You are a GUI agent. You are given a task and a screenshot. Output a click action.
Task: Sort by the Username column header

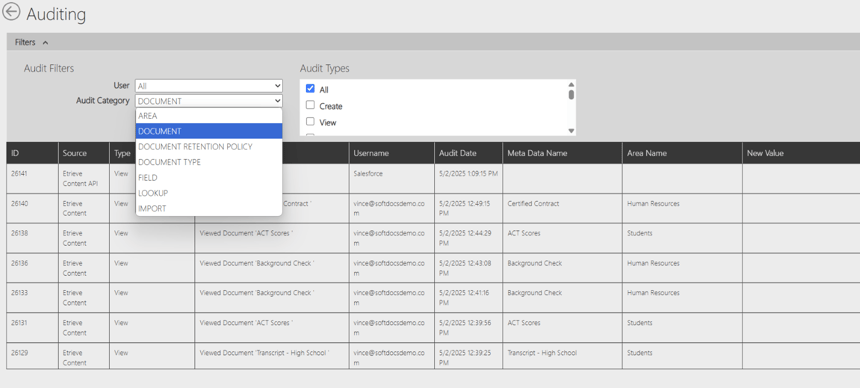pos(392,153)
